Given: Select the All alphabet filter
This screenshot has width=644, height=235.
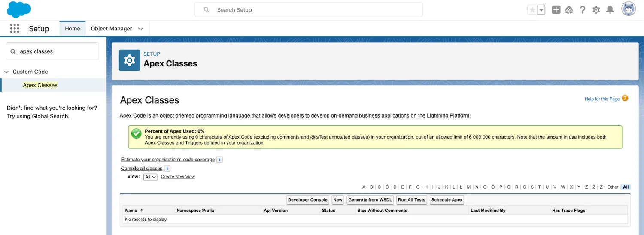Looking at the screenshot, I should tap(626, 187).
